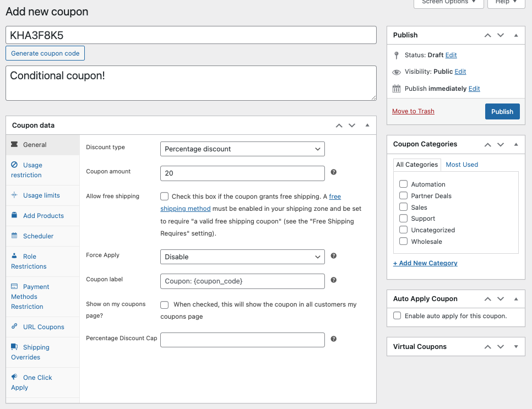532x409 pixels.
Task: Edit the Public visibility
Action: click(460, 72)
